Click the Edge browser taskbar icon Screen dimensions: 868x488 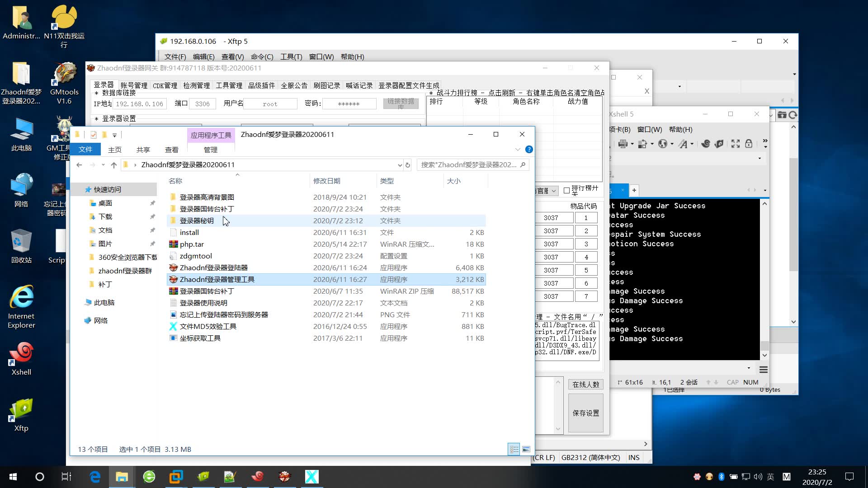tap(95, 477)
